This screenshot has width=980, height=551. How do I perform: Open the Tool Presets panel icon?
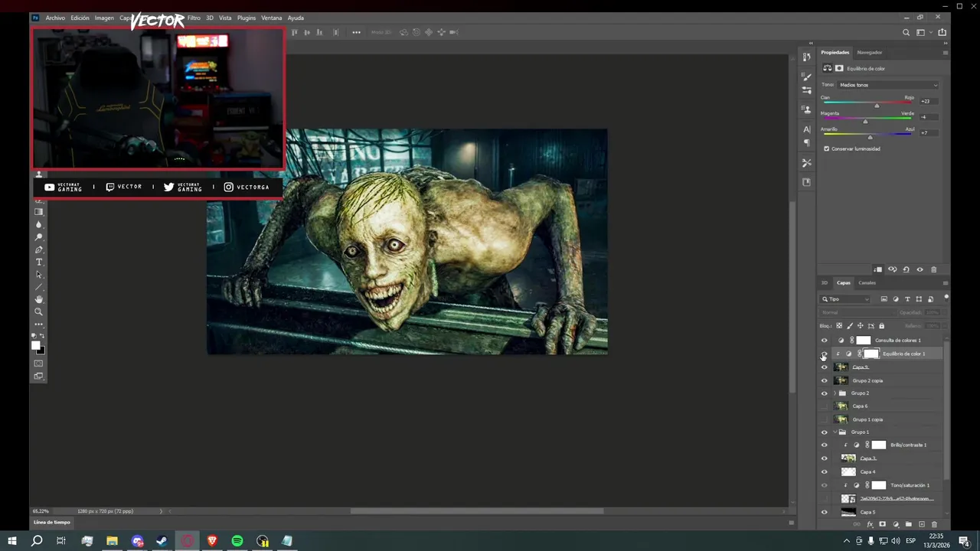click(x=806, y=163)
